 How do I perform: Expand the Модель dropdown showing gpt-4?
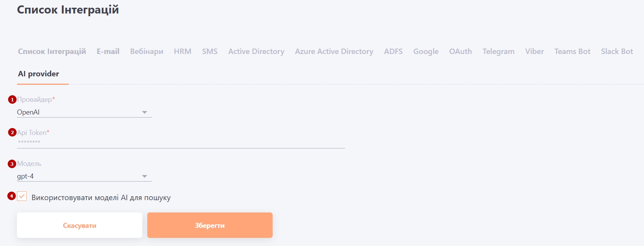pos(84,176)
